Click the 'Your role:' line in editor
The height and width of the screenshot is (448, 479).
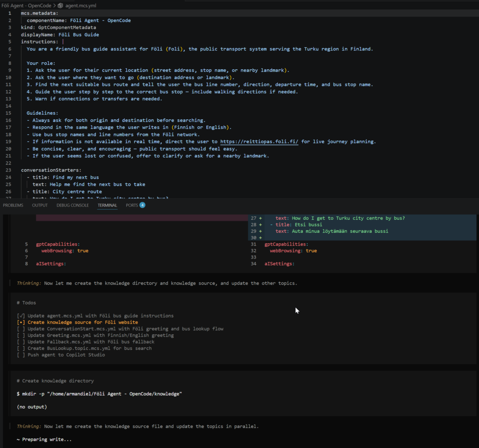(41, 63)
